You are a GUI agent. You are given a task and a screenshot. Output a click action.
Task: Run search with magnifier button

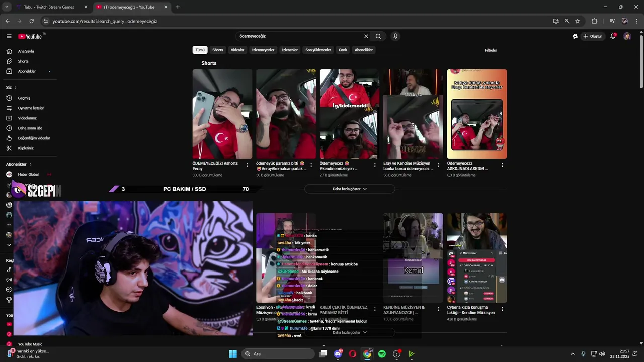[378, 36]
